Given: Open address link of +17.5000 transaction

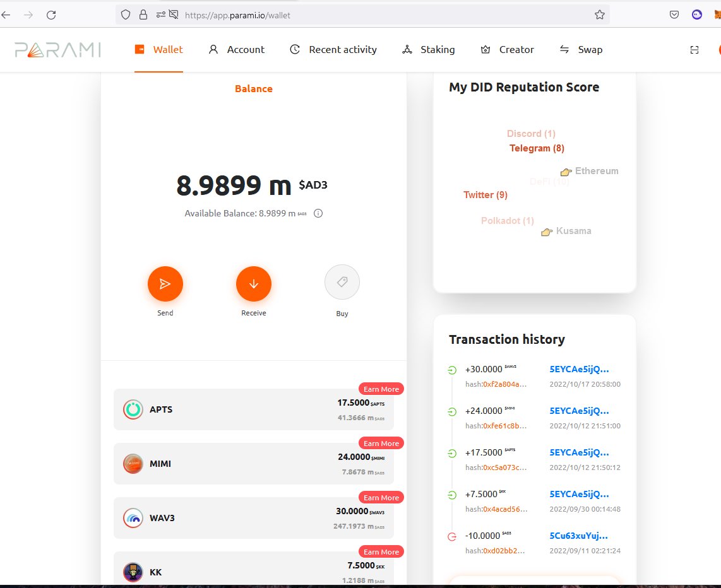Looking at the screenshot, I should coord(580,452).
